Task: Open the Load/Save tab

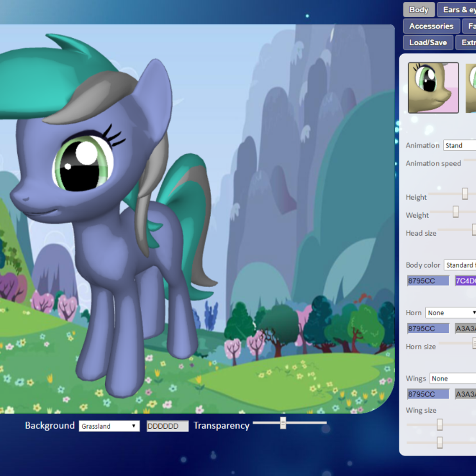Action: [428, 42]
